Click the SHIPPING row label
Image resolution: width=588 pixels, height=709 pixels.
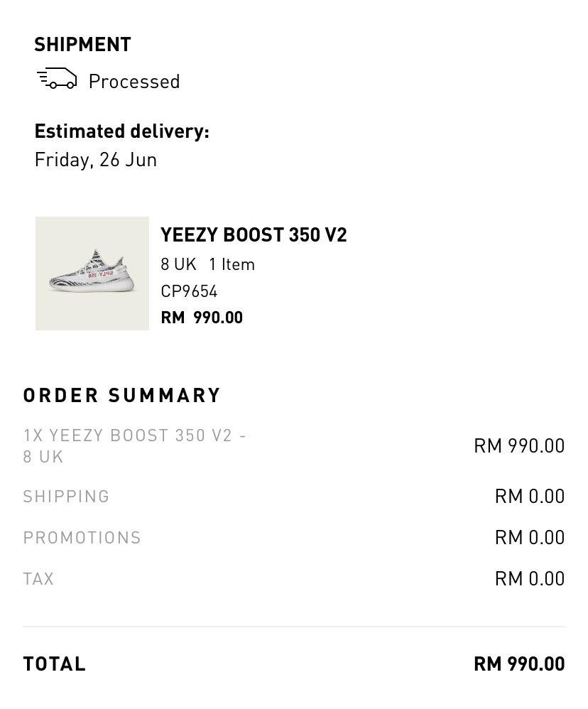(67, 497)
